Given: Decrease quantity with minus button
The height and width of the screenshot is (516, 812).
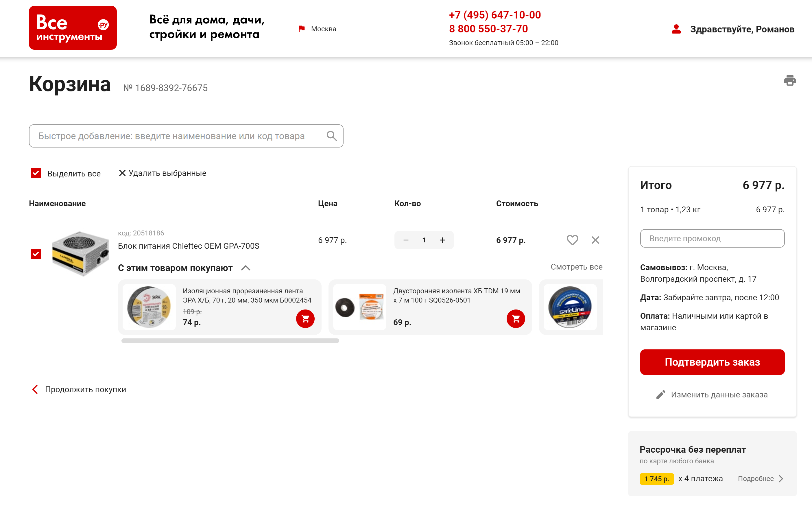Looking at the screenshot, I should tap(406, 240).
